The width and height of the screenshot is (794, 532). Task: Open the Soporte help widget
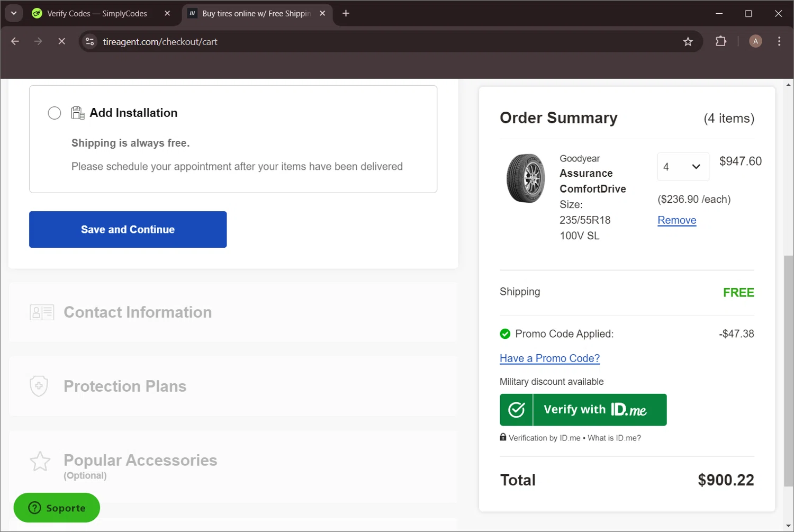pos(57,508)
